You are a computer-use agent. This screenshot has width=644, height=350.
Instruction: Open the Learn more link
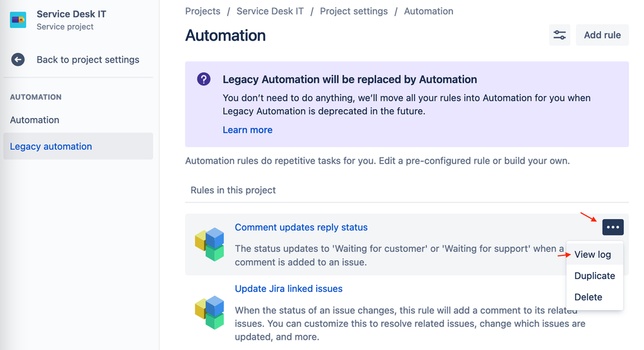click(247, 130)
